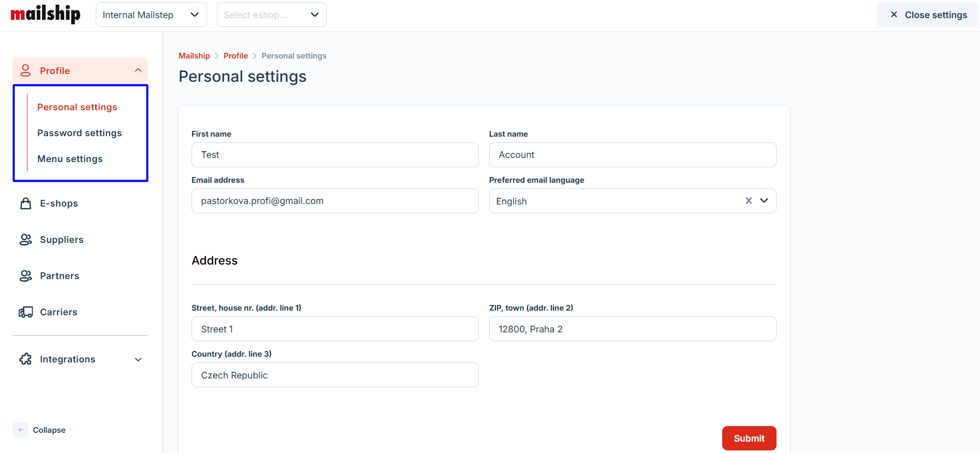Focus the Email address field
The width and height of the screenshot is (980, 453).
[x=334, y=201]
